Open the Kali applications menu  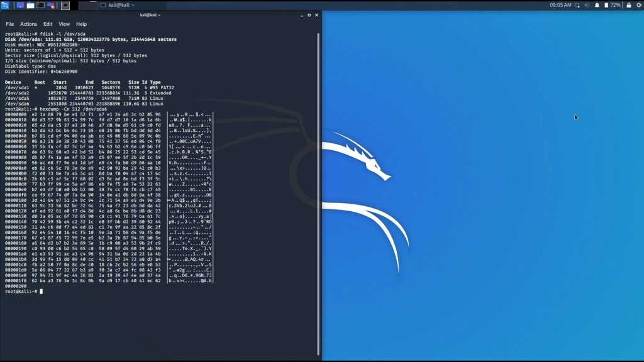coord(5,5)
